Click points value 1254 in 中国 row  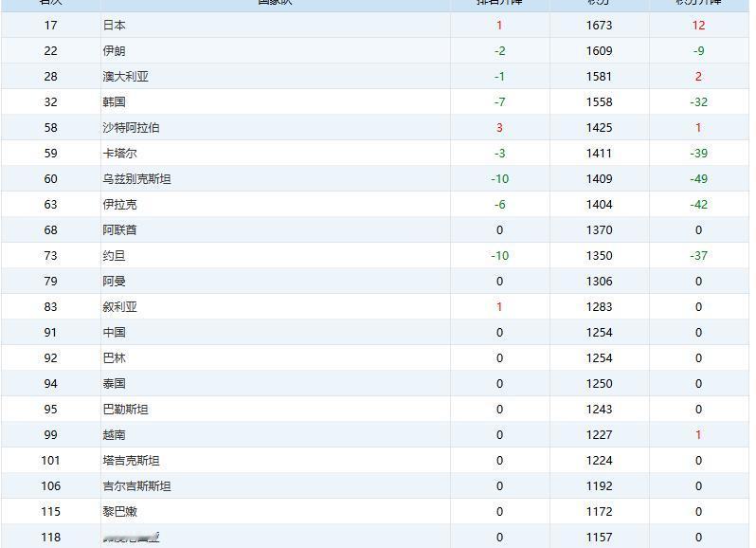[x=600, y=333]
